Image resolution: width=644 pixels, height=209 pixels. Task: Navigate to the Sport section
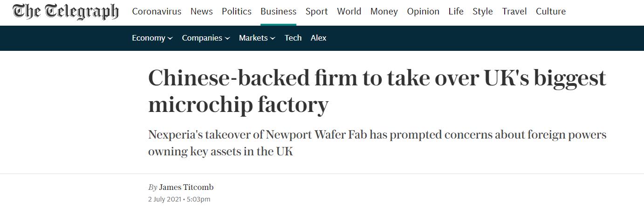click(316, 11)
